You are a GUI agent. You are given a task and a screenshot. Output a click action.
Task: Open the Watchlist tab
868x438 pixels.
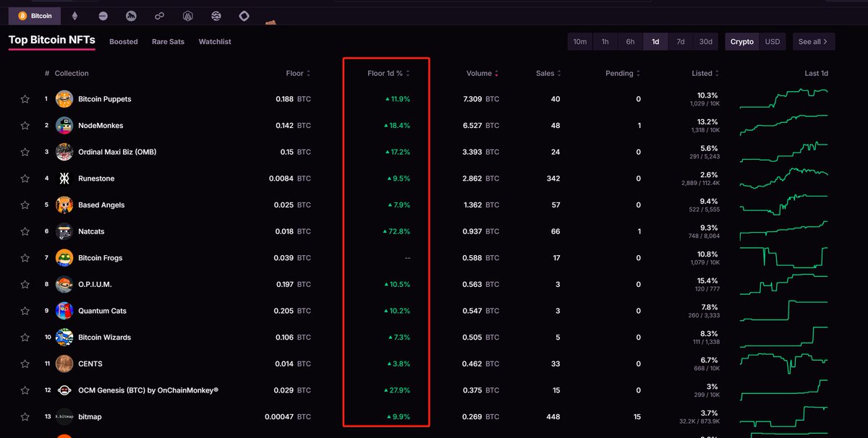(215, 42)
